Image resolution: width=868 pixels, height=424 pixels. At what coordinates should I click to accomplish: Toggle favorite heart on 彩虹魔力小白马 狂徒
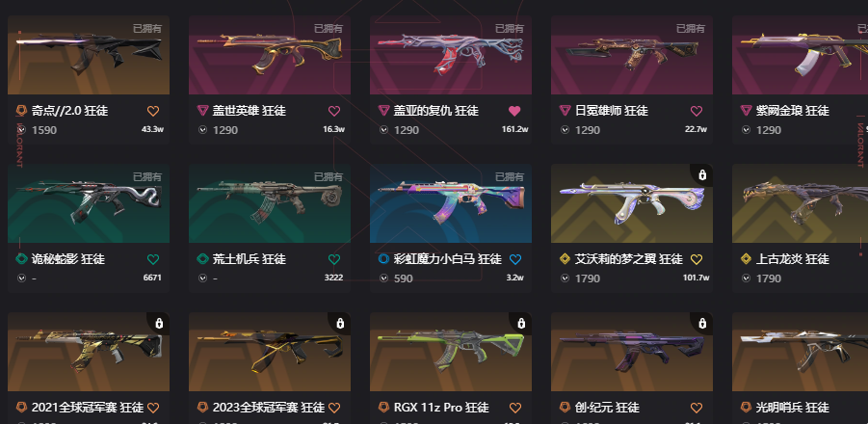[x=514, y=259]
